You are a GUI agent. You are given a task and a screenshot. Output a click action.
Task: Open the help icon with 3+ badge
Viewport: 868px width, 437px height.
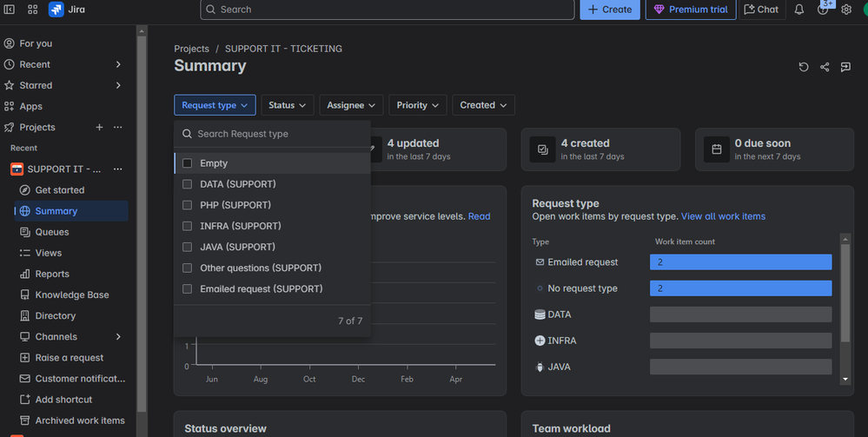pos(823,10)
